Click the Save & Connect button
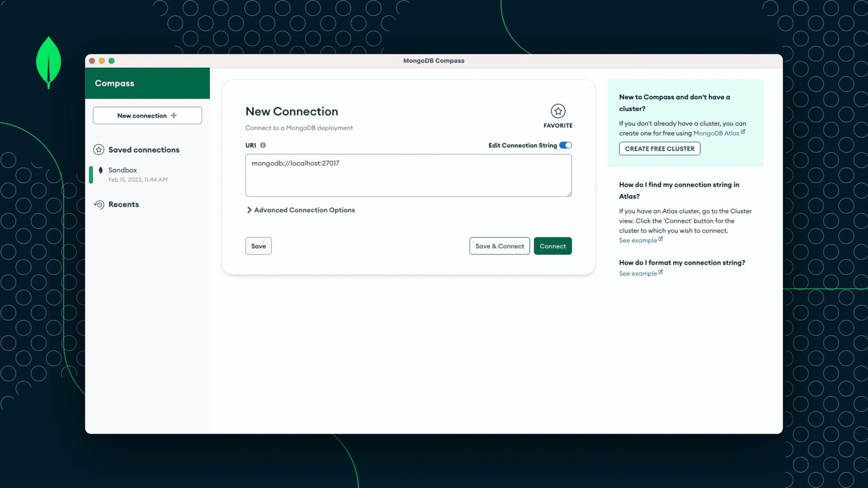The width and height of the screenshot is (868, 488). point(500,246)
